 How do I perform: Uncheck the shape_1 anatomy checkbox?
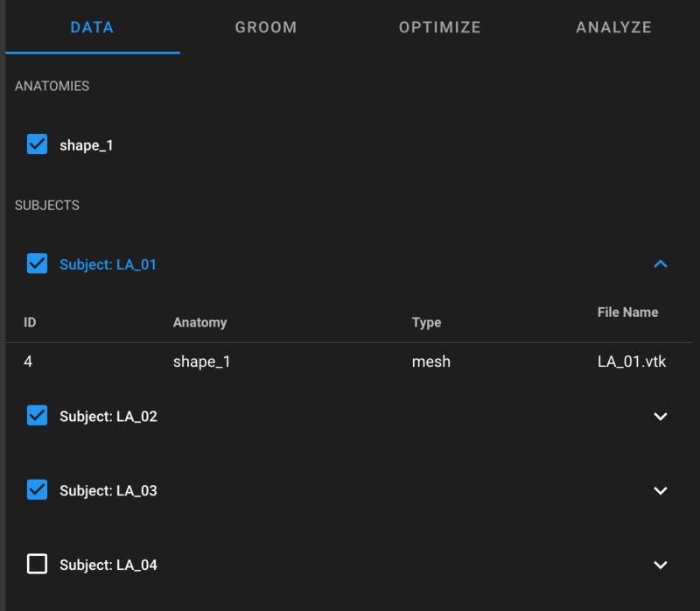(x=38, y=145)
